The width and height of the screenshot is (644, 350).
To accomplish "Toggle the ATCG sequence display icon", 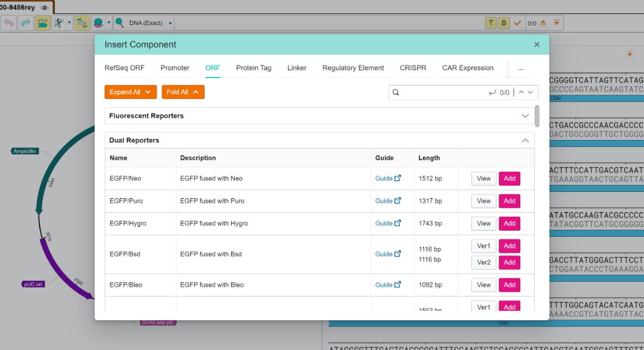I will coord(43,23).
